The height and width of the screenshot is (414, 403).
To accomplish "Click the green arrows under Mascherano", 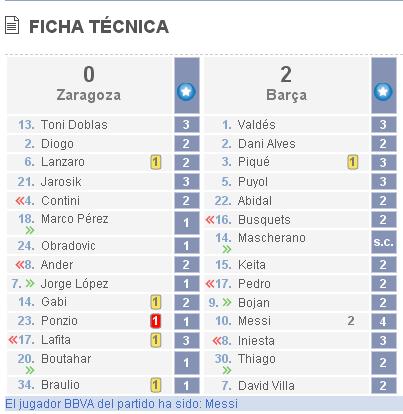I will pos(227,249).
